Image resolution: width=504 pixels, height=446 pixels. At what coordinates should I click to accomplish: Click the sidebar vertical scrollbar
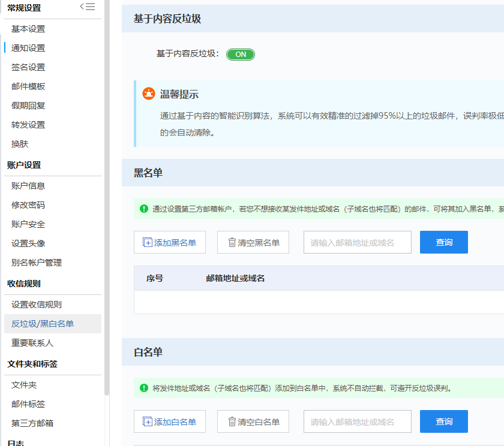coord(107,198)
